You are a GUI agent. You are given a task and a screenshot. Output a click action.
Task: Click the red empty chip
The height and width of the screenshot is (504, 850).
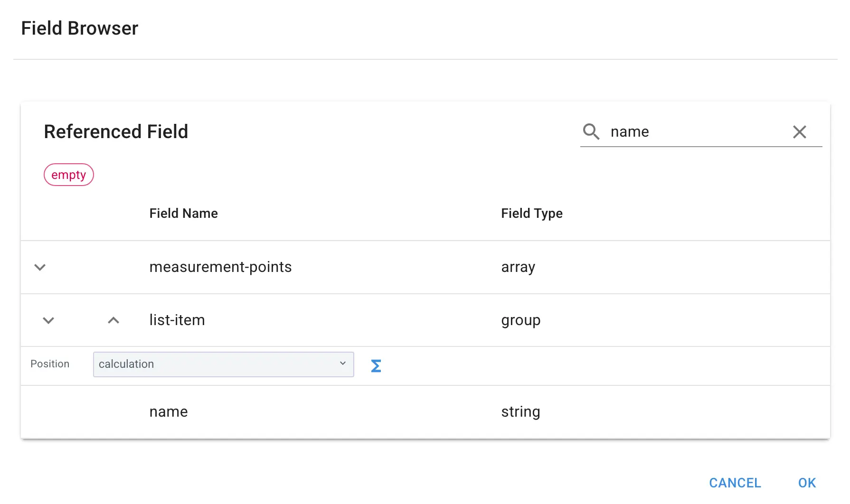point(69,175)
